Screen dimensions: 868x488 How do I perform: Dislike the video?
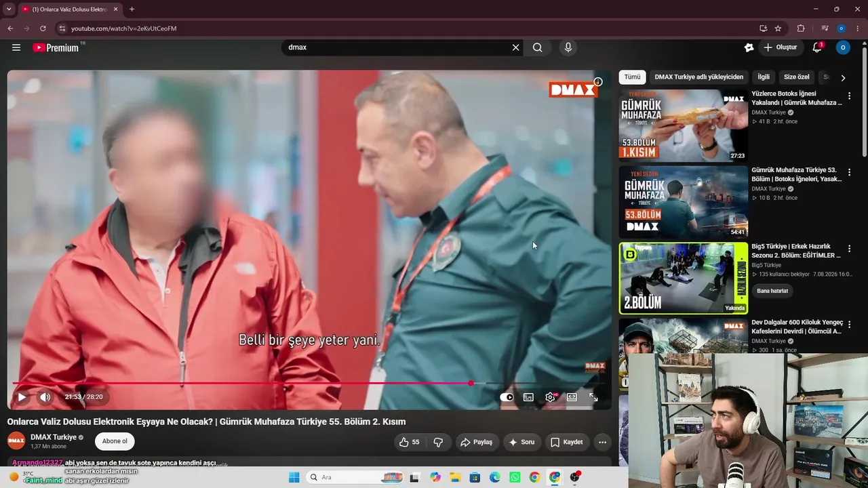pyautogui.click(x=438, y=442)
